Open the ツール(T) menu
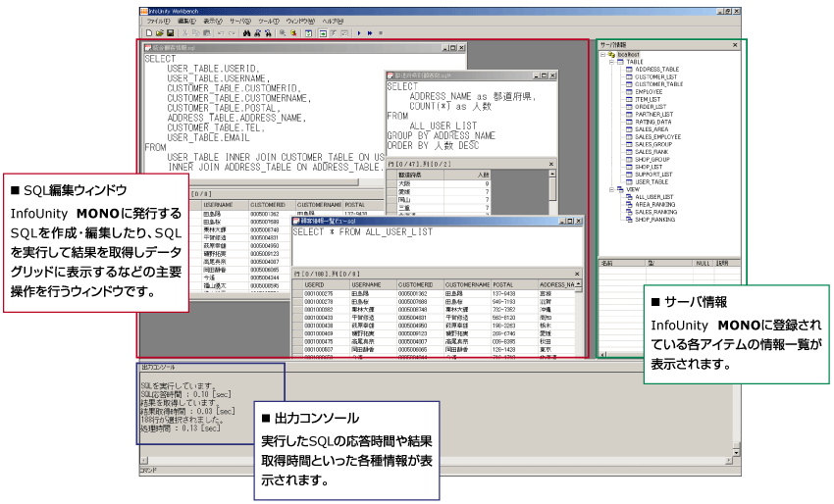834x504 pixels. click(269, 22)
